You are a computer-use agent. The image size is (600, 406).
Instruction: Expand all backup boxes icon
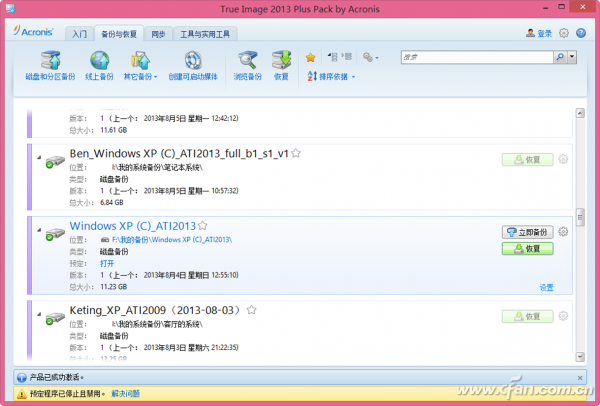tap(347, 57)
